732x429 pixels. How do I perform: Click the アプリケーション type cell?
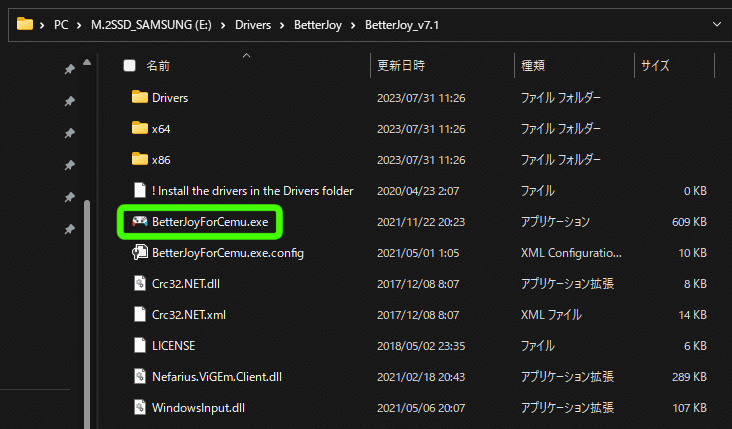(555, 222)
